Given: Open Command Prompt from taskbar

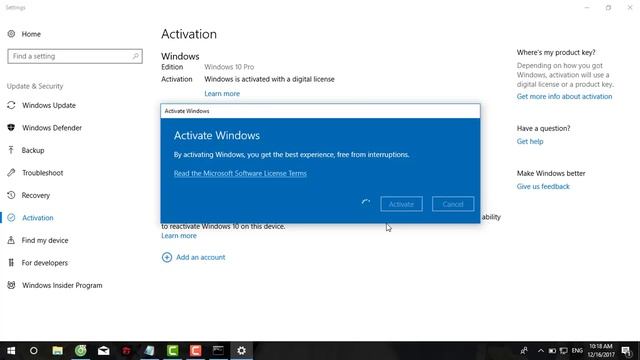Looking at the screenshot, I should [x=218, y=351].
